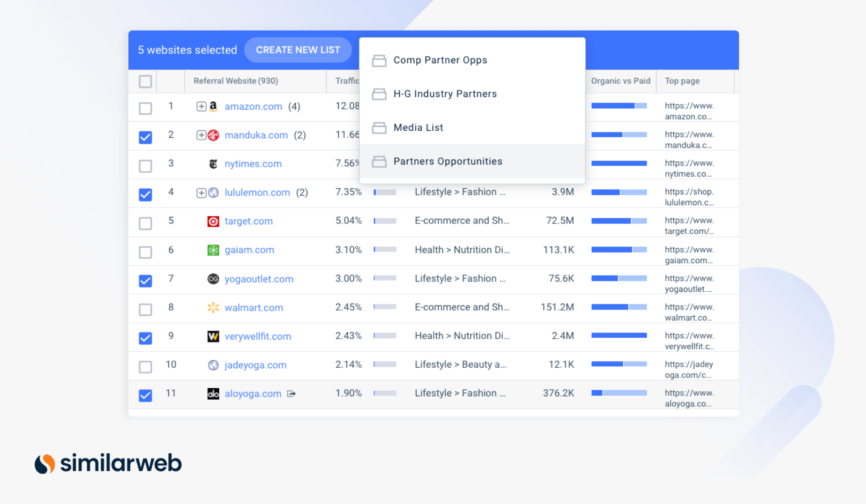Click the briefcase icon beside Media List
This screenshot has width=866, height=504.
pyautogui.click(x=380, y=127)
